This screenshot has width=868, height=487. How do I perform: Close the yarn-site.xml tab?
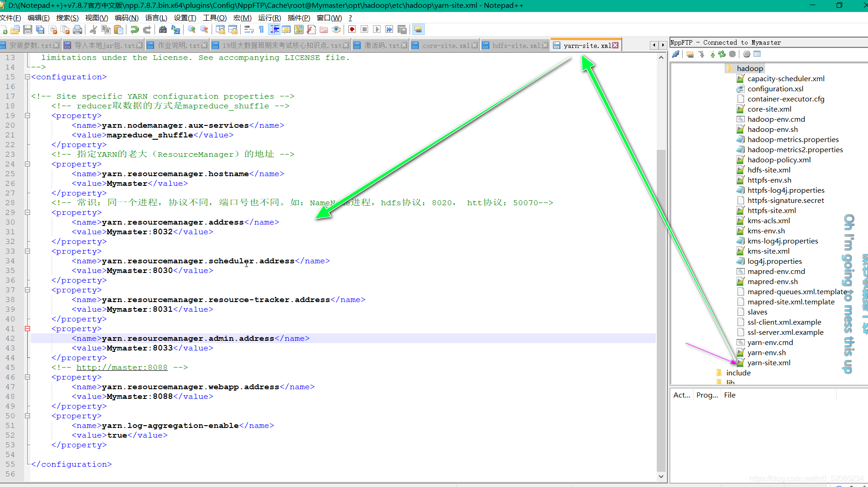[615, 45]
